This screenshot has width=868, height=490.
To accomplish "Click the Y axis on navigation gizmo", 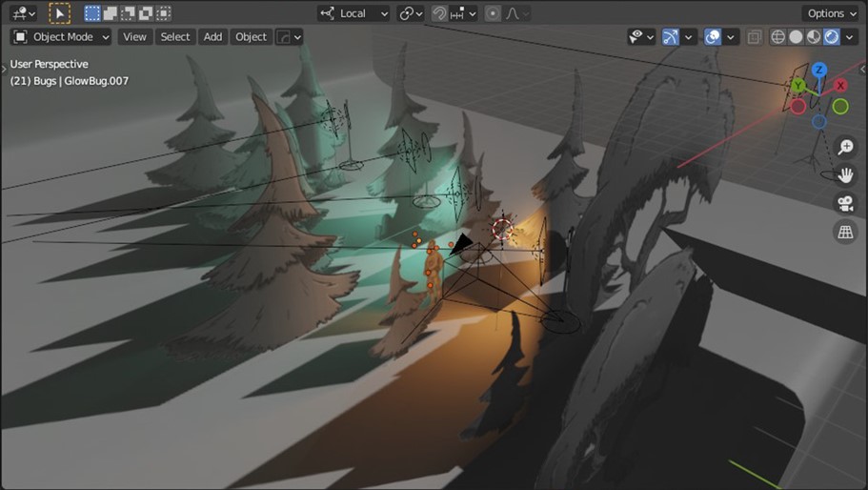I will tap(797, 86).
